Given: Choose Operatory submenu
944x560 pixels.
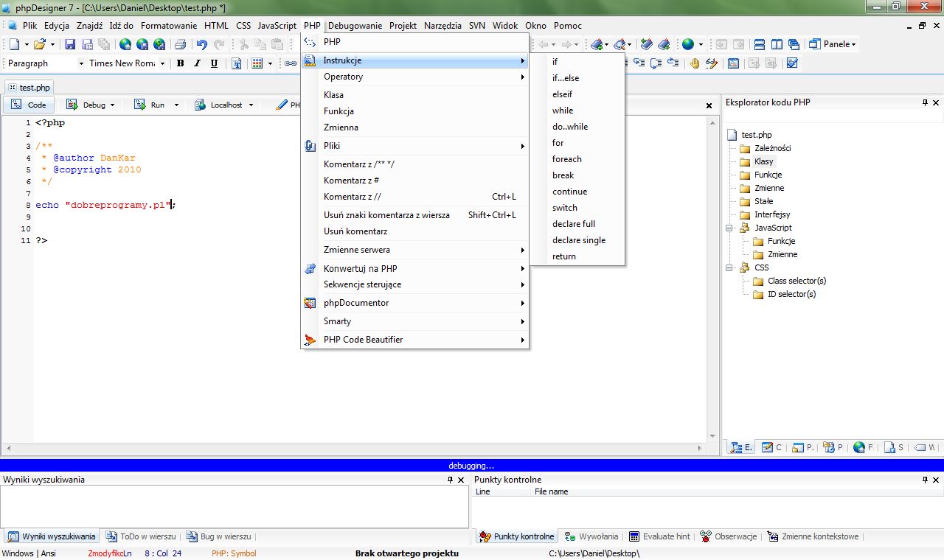Looking at the screenshot, I should click(414, 77).
